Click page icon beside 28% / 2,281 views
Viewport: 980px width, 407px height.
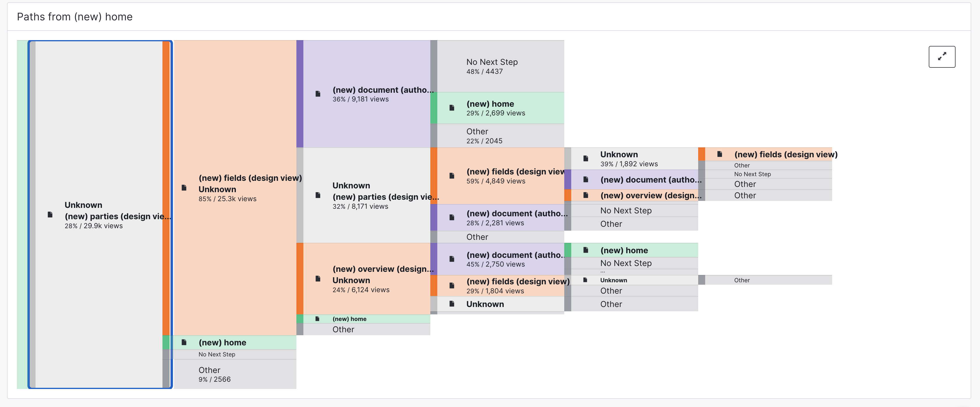pos(452,217)
